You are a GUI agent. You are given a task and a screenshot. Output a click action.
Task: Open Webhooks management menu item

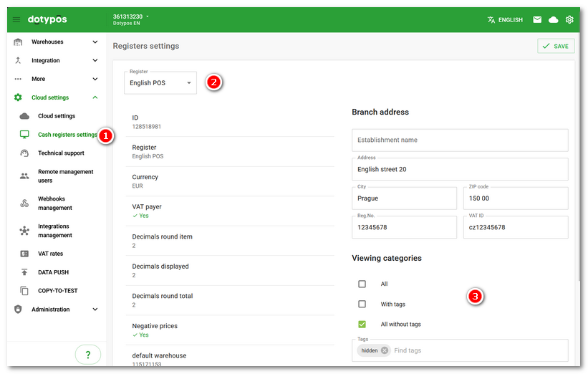(57, 203)
